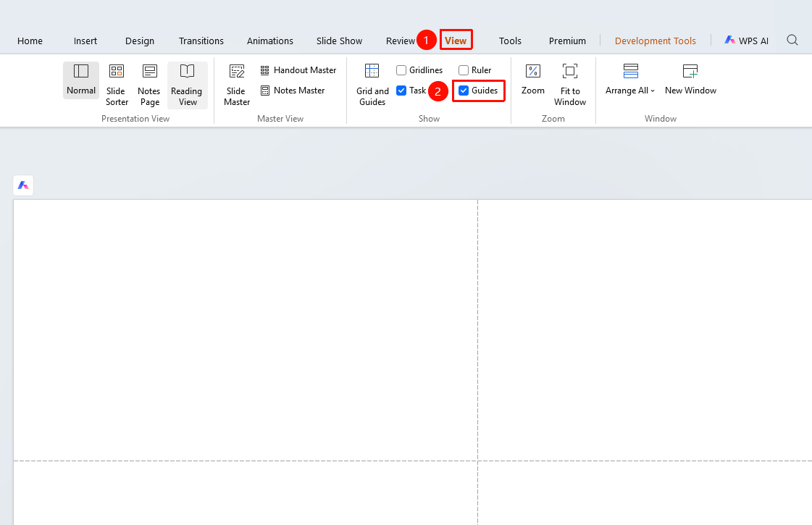Uncheck the Guides checkbox

pos(464,91)
